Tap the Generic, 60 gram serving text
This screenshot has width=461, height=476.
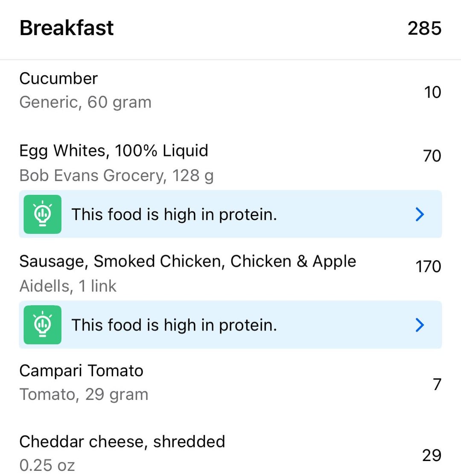coord(85,102)
